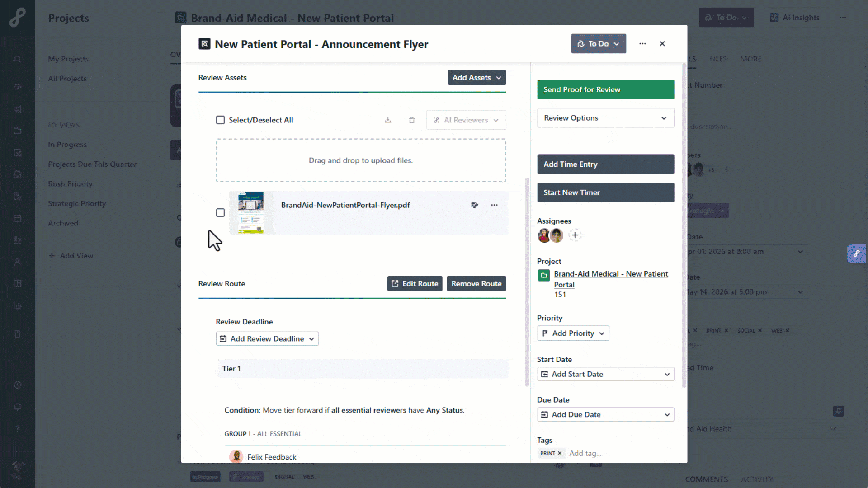Click the green project folder icon

tap(544, 275)
